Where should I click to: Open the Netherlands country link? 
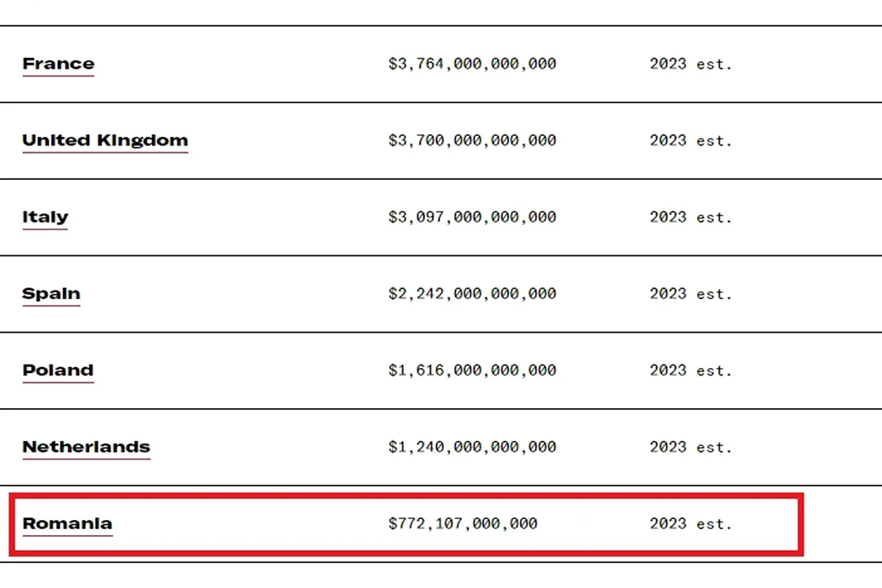(86, 446)
